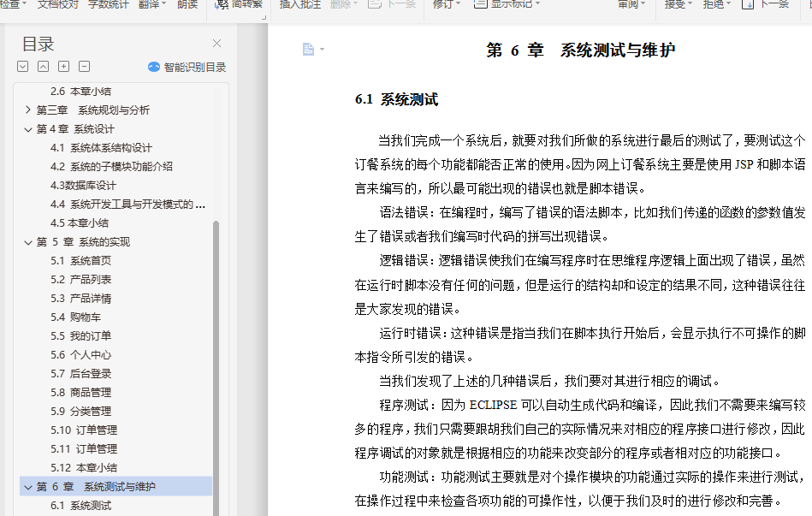
Task: Go to 5.7 后台登录
Action: [80, 374]
